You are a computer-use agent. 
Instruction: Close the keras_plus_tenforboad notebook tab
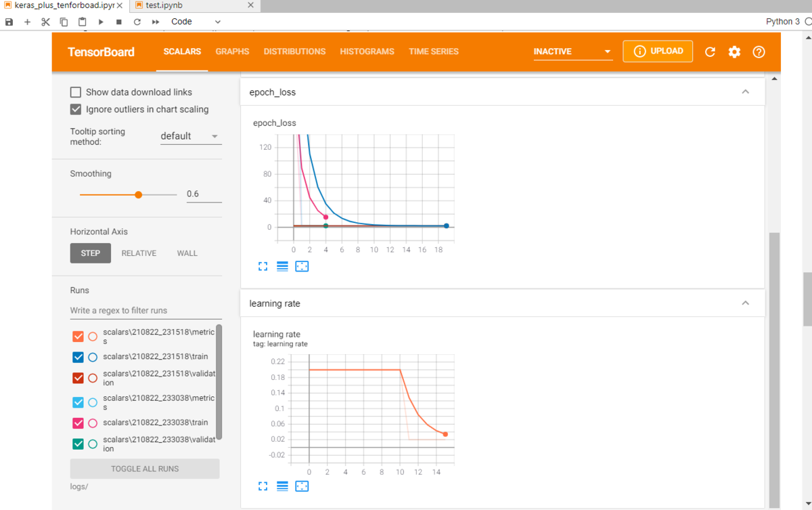pyautogui.click(x=120, y=5)
